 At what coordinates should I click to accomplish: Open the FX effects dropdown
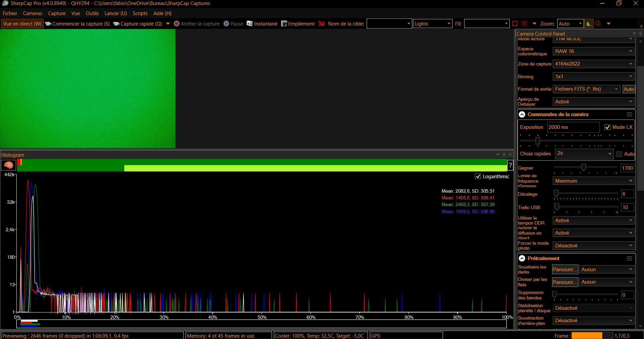click(487, 23)
